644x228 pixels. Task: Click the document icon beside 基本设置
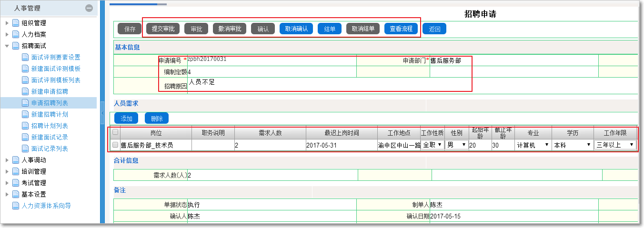pyautogui.click(x=16, y=194)
